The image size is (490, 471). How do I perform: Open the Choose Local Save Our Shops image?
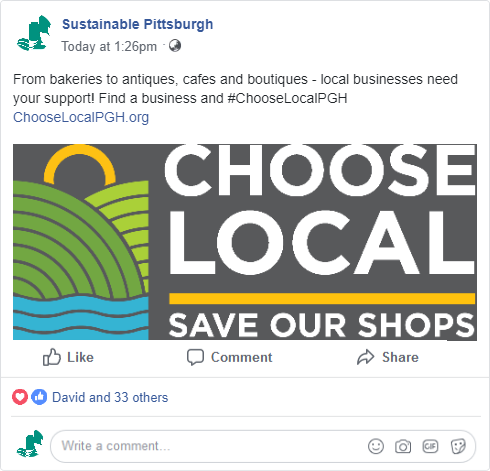point(245,242)
